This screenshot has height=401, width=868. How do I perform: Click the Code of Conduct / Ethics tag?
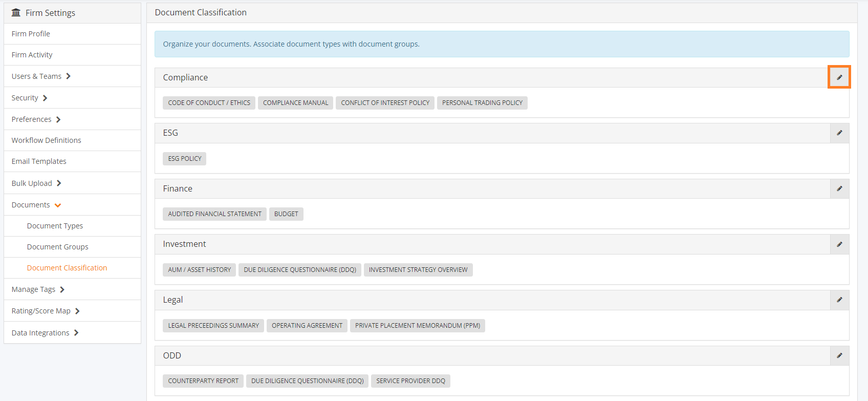[209, 103]
